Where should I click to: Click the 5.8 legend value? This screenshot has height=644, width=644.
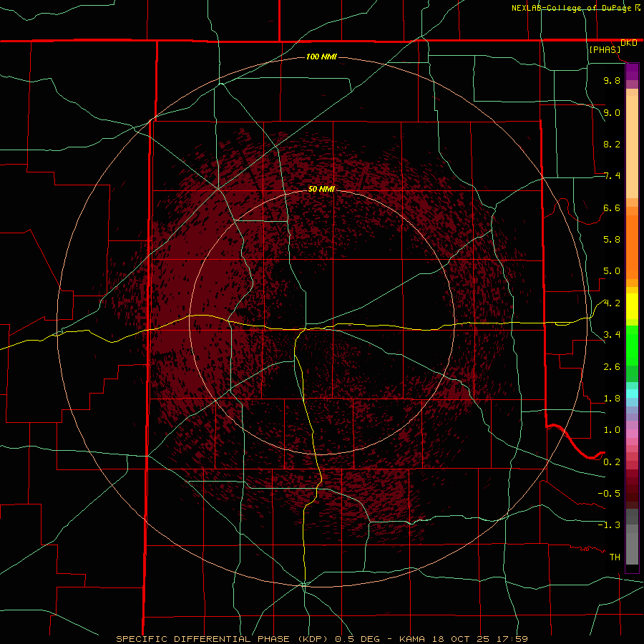[x=612, y=240]
